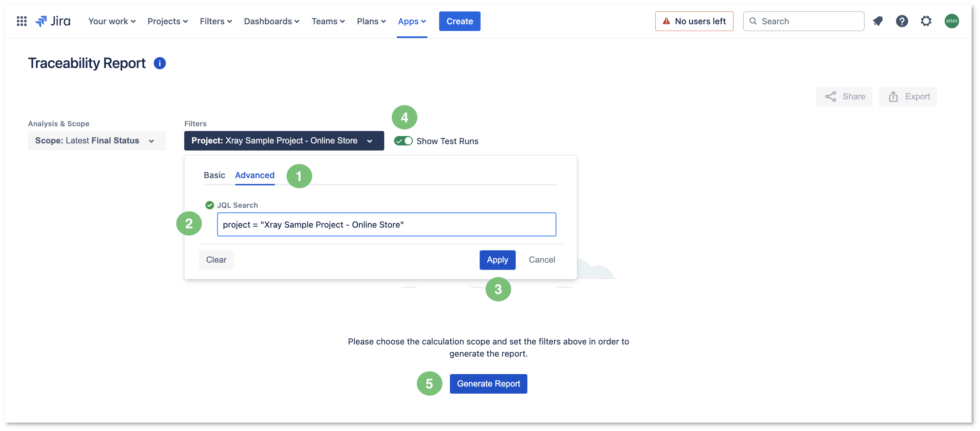Viewport: 980px width, 431px height.
Task: Switch to the Basic tab
Action: click(214, 175)
